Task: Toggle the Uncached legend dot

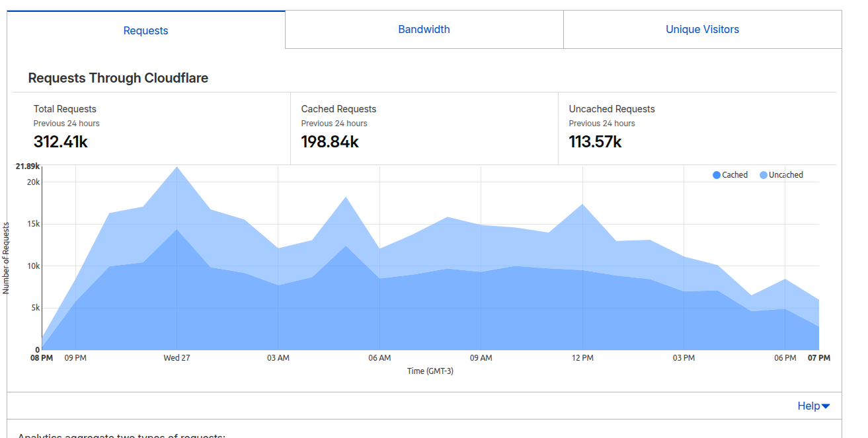Action: pyautogui.click(x=764, y=175)
